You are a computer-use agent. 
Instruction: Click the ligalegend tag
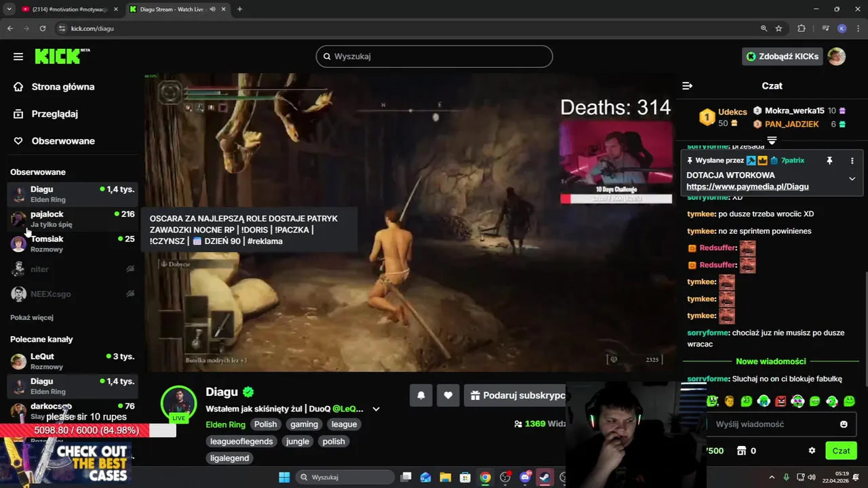[x=230, y=458]
